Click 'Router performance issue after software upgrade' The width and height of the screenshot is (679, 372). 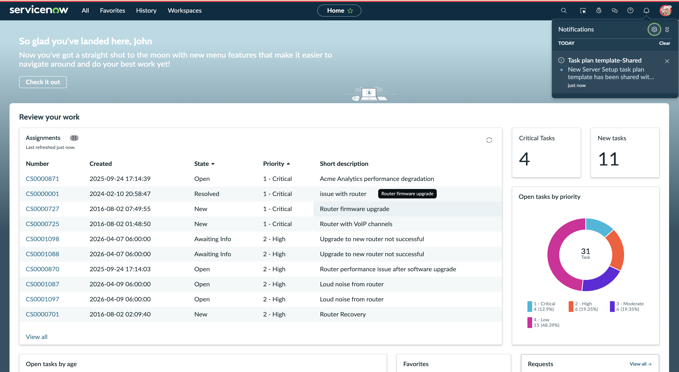click(x=388, y=269)
